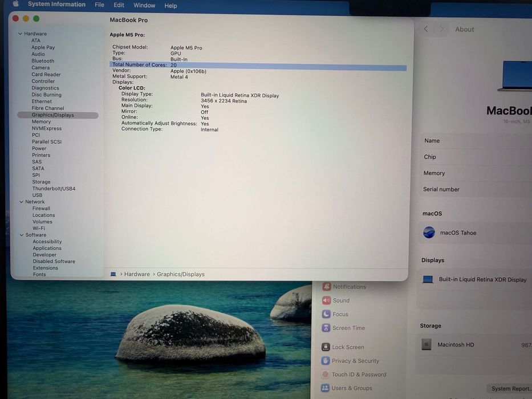This screenshot has height=399, width=532.
Task: Select Controller in the sidebar
Action: pyautogui.click(x=43, y=81)
